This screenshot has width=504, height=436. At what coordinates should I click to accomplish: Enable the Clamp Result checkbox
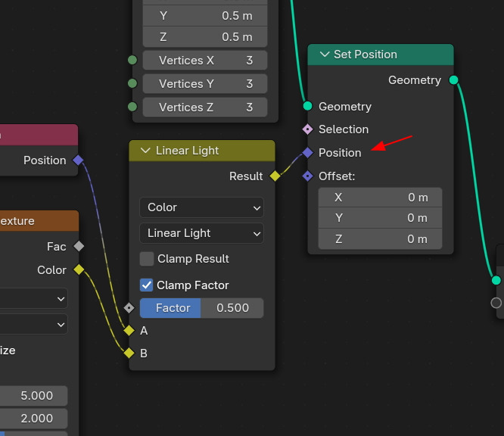(x=147, y=259)
